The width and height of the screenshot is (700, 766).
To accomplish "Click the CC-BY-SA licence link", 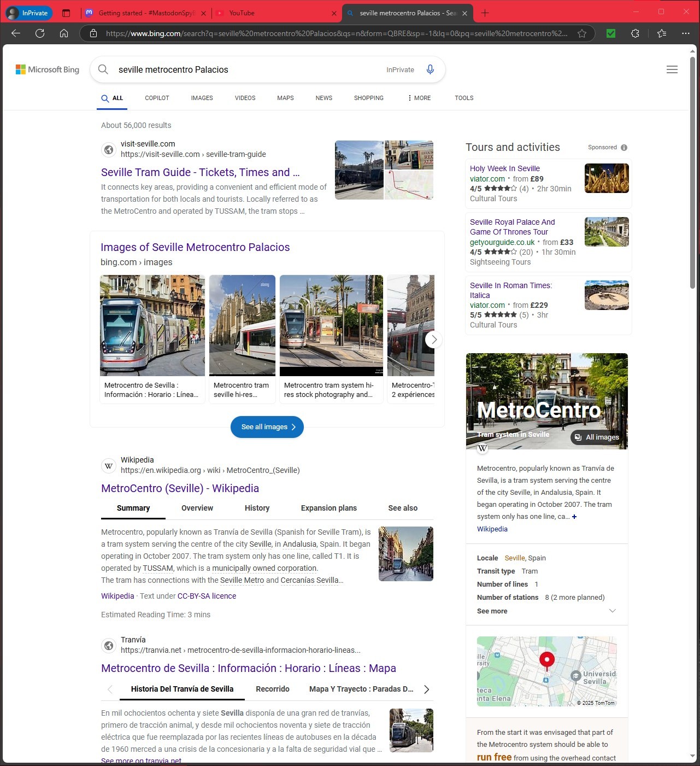I will pyautogui.click(x=207, y=596).
